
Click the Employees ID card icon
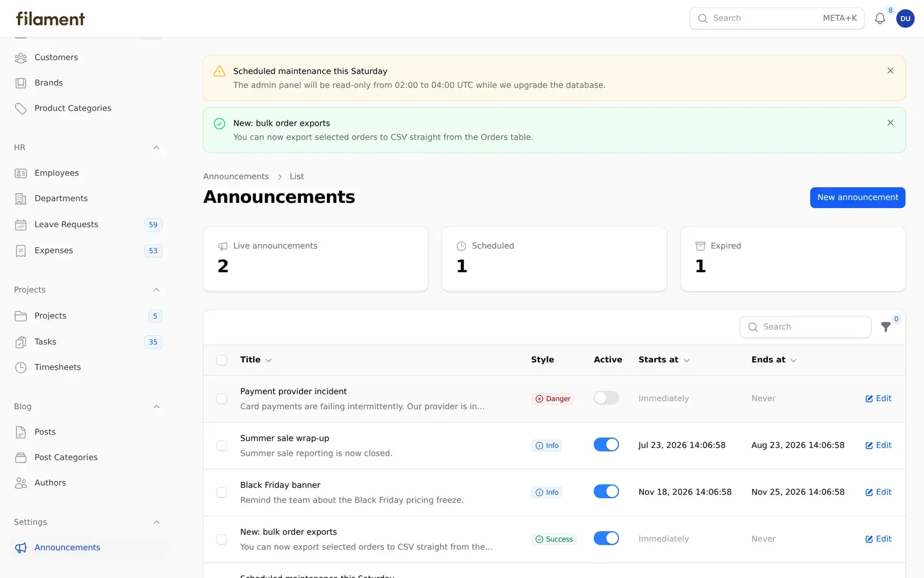point(21,173)
